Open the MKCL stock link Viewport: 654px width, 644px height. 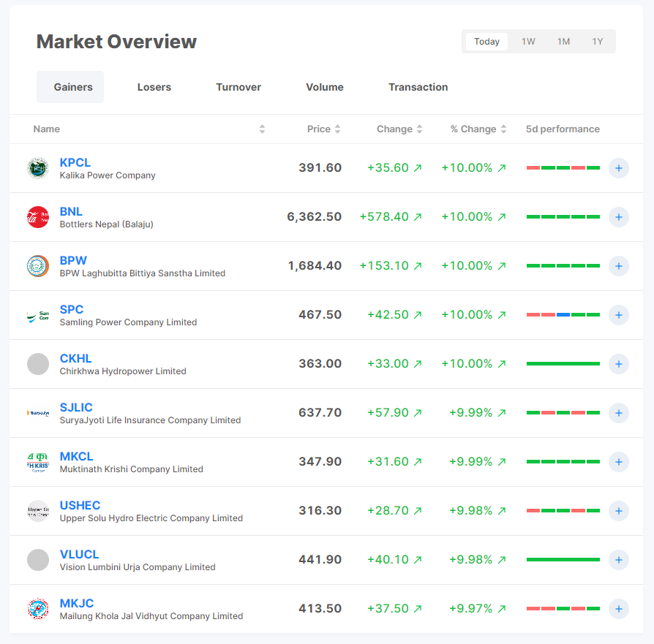pyautogui.click(x=76, y=456)
